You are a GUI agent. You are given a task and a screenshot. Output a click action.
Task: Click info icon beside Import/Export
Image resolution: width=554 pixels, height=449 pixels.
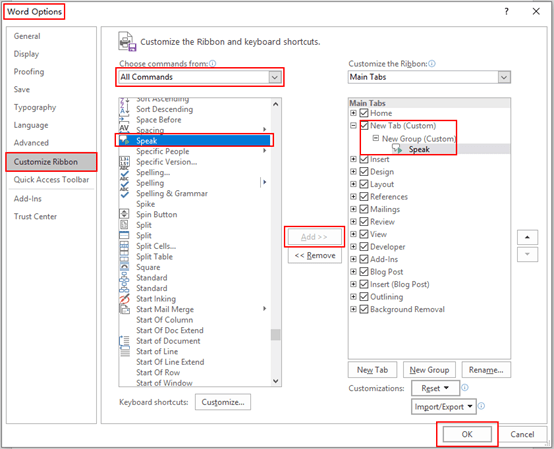[481, 406]
